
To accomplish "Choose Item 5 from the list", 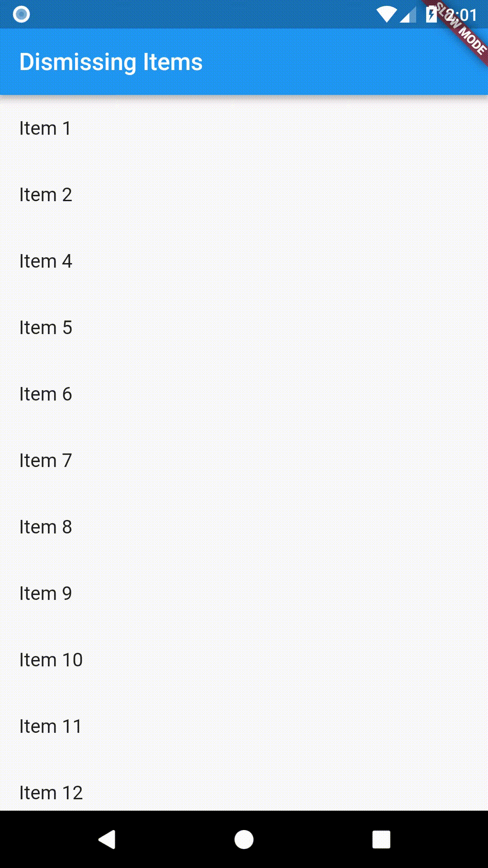I will point(46,328).
